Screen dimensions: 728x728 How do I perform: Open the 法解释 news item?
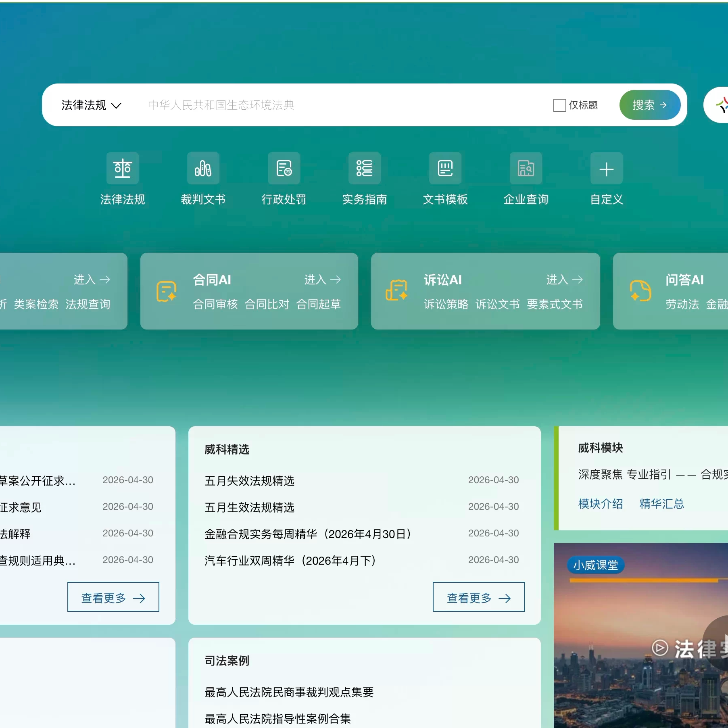[x=15, y=534]
